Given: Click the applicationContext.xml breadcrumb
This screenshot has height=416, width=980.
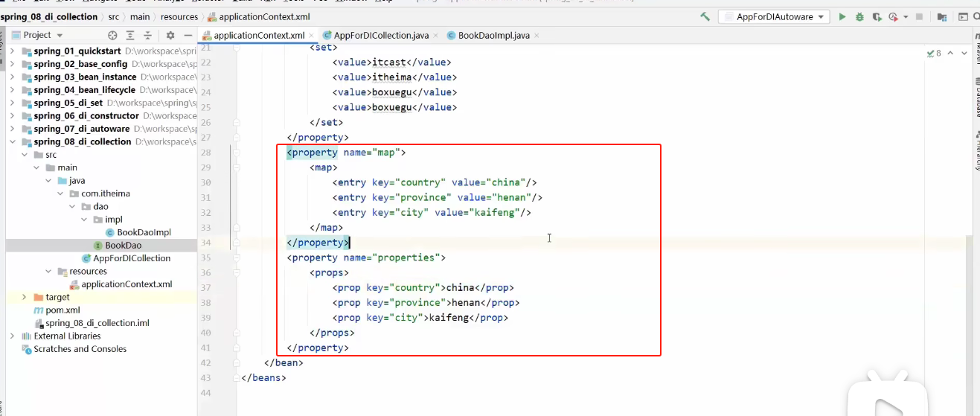Looking at the screenshot, I should click(257, 16).
